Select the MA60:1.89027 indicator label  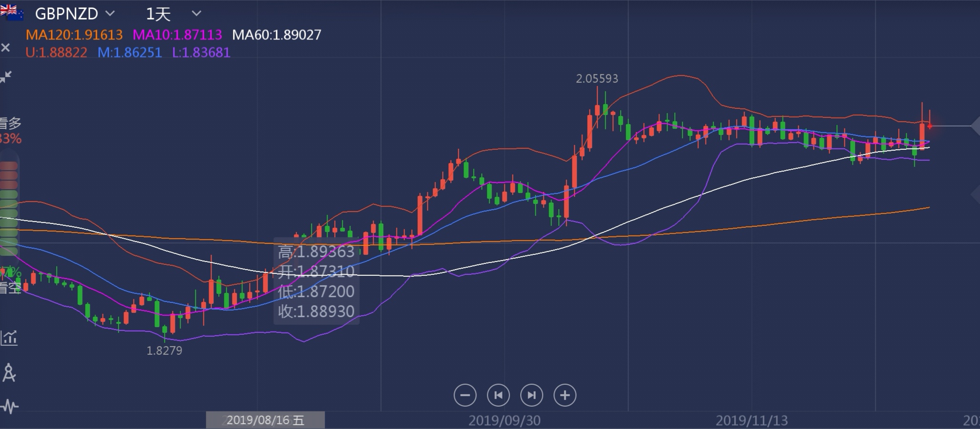277,35
